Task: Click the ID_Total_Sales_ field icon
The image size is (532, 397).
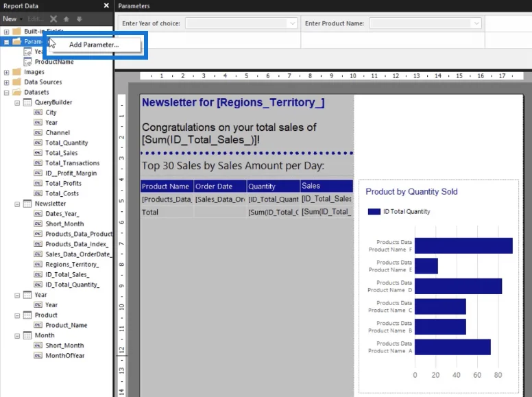Action: pos(38,274)
